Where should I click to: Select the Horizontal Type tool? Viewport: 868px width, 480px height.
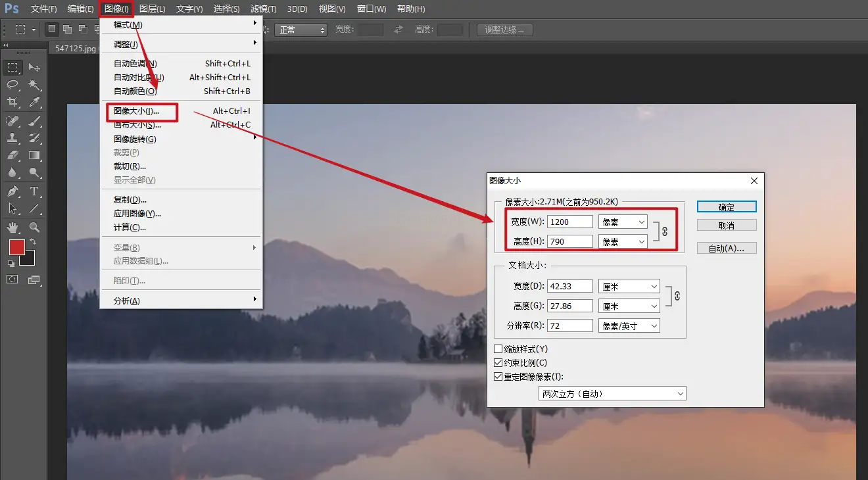coord(34,191)
